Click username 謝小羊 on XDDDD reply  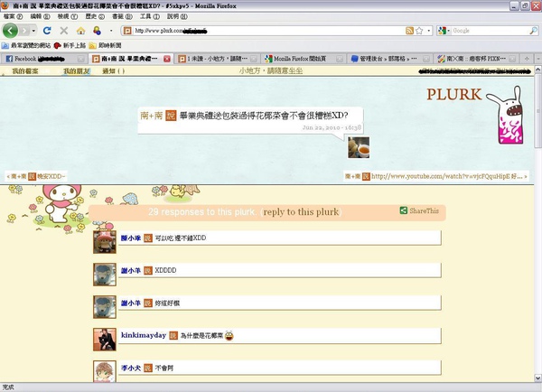(x=131, y=270)
